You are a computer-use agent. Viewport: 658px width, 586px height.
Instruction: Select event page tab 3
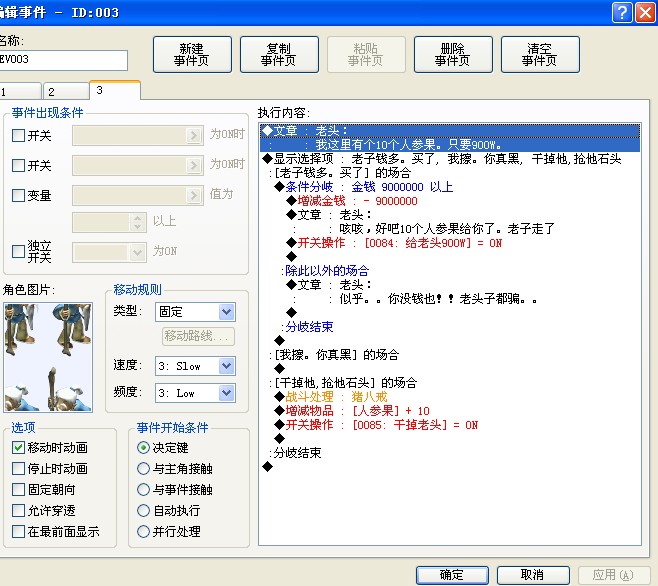tap(115, 90)
